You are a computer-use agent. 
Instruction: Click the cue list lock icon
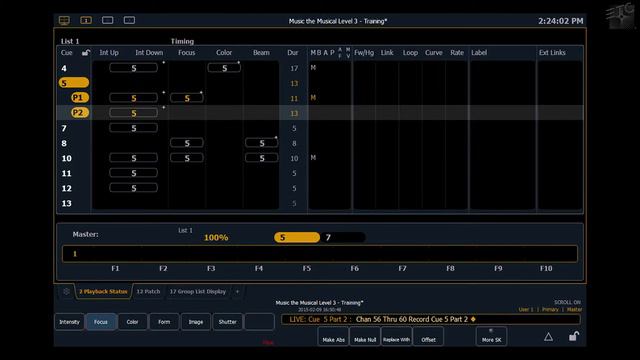point(86,53)
